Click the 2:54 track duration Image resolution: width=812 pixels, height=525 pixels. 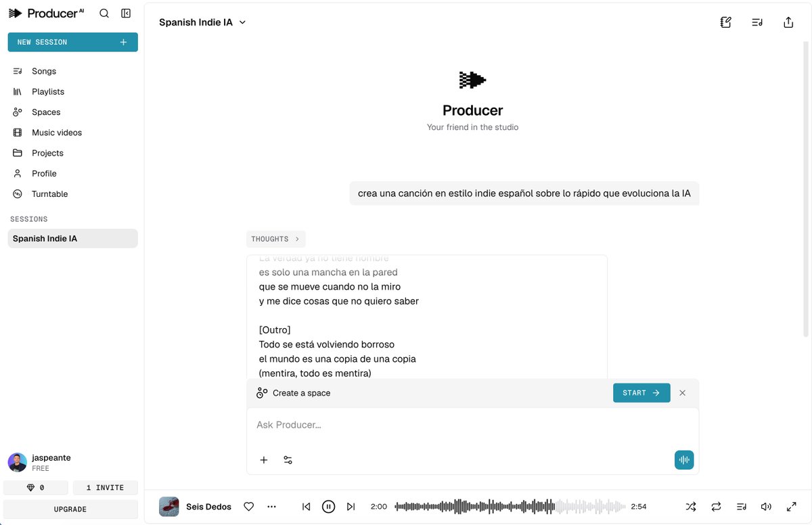click(x=639, y=507)
